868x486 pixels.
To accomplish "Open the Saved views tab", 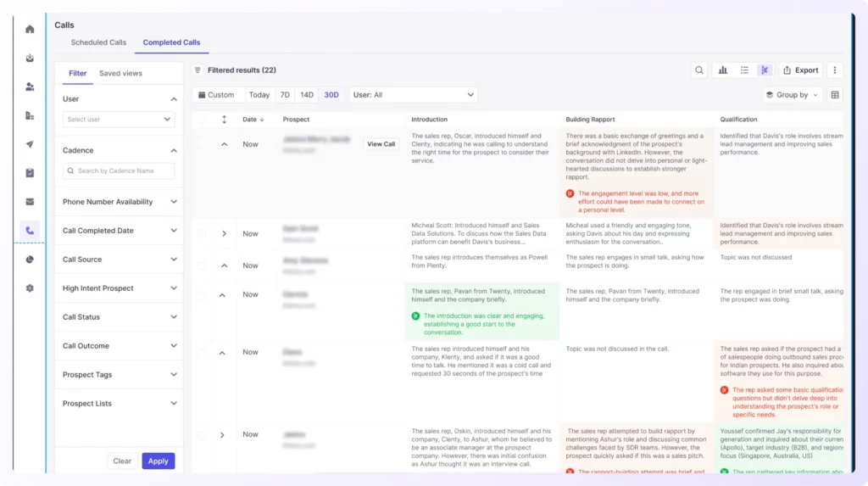I will click(120, 73).
